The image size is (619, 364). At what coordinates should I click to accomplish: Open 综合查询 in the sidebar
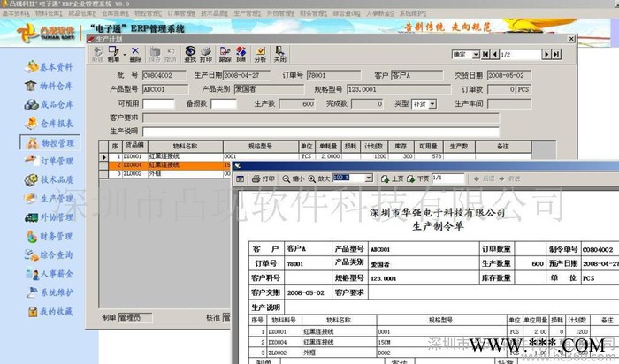[x=49, y=254]
